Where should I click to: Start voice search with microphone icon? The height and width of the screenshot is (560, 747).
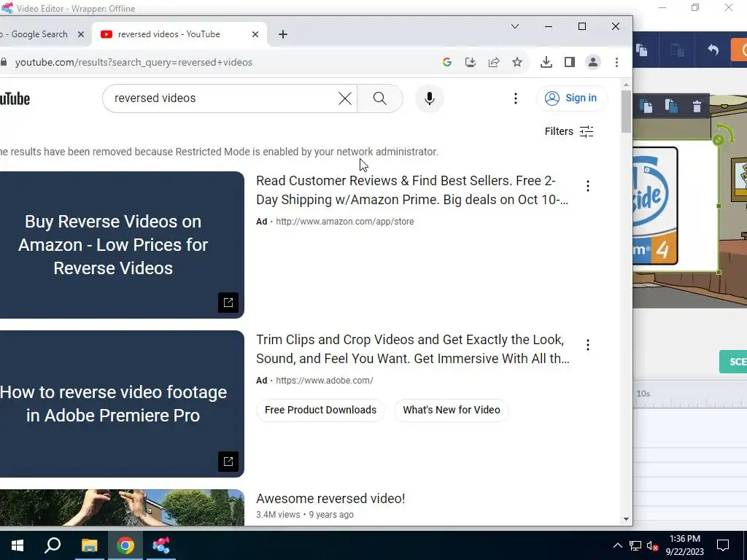point(429,98)
